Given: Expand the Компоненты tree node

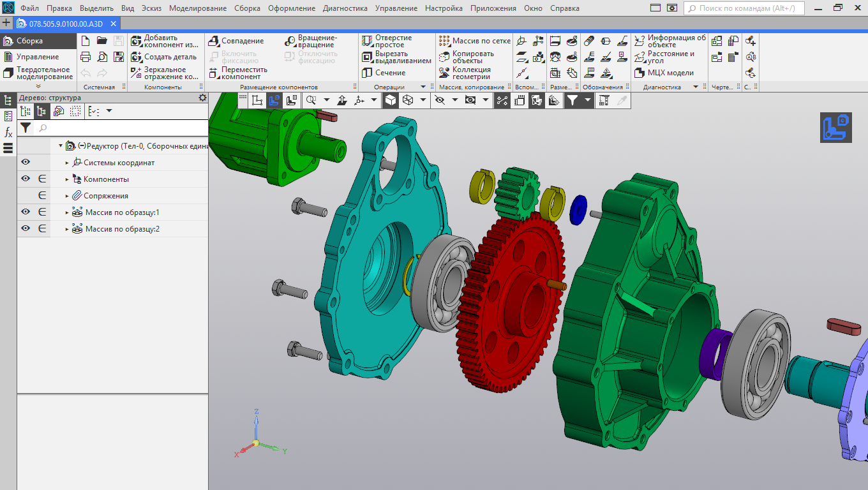Looking at the screenshot, I should click(x=67, y=179).
